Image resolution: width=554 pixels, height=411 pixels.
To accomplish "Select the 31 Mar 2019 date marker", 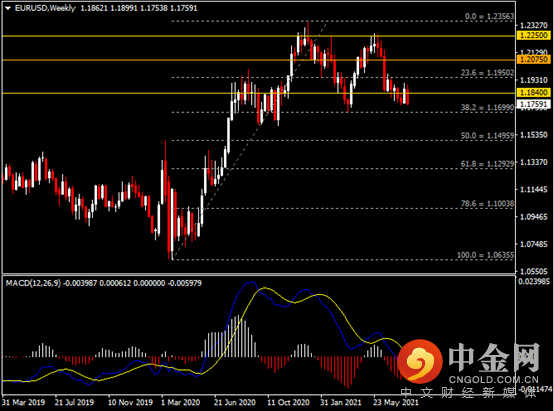I will pyautogui.click(x=23, y=402).
